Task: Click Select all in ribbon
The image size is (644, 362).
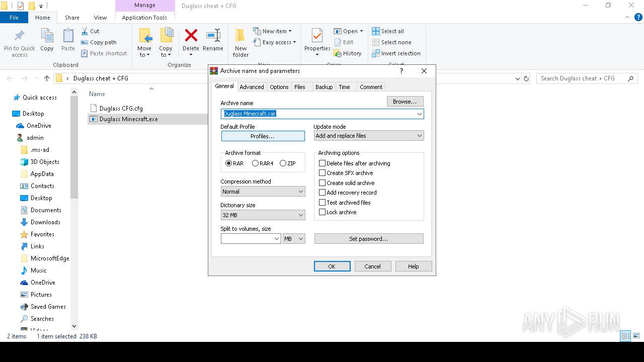Action: coord(388,31)
